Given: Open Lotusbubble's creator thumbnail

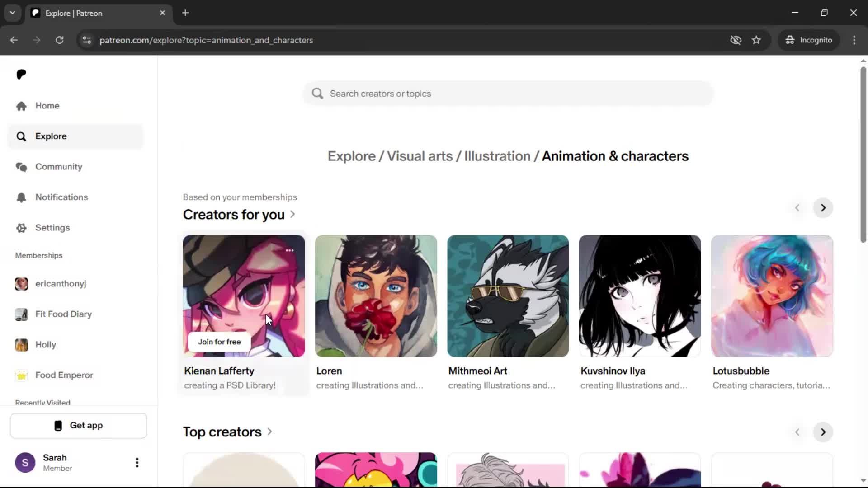Looking at the screenshot, I should (x=772, y=296).
